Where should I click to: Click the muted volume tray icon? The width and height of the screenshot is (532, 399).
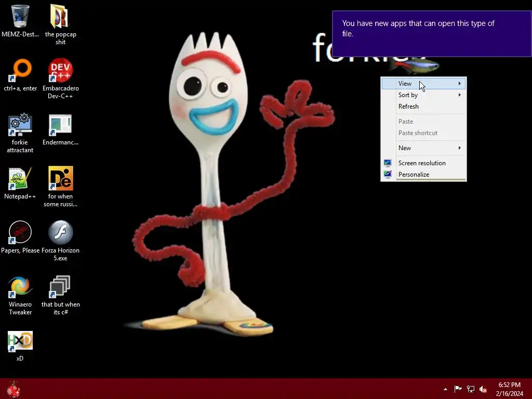483,389
